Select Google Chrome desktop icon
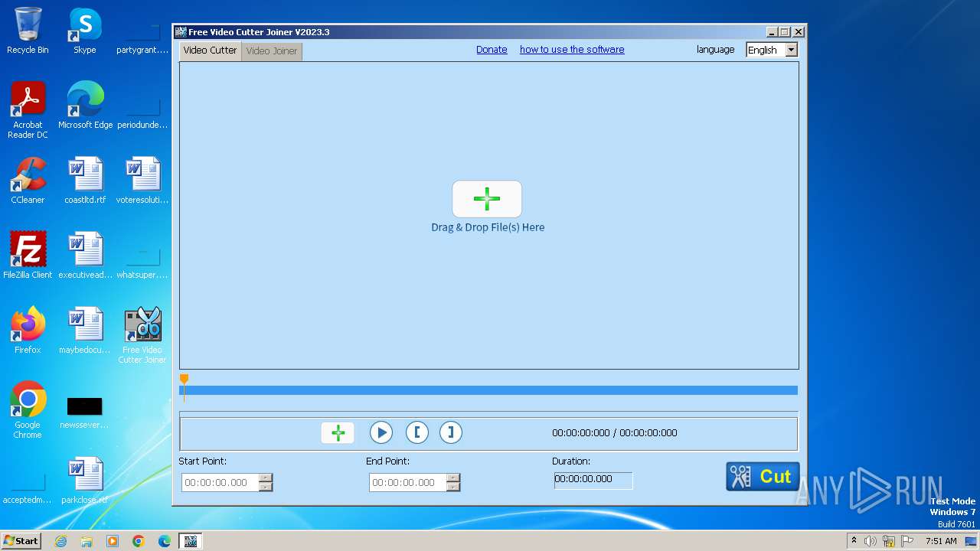980x551 pixels. (x=28, y=411)
